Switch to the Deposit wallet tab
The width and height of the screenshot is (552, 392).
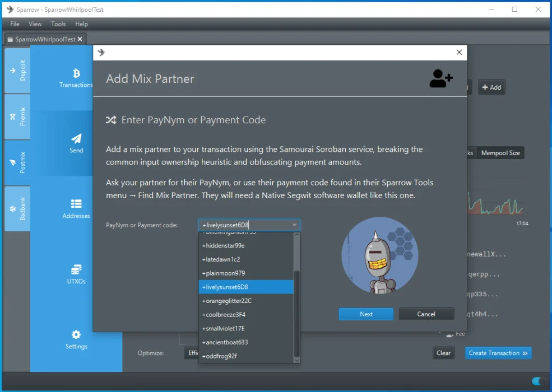click(17, 71)
